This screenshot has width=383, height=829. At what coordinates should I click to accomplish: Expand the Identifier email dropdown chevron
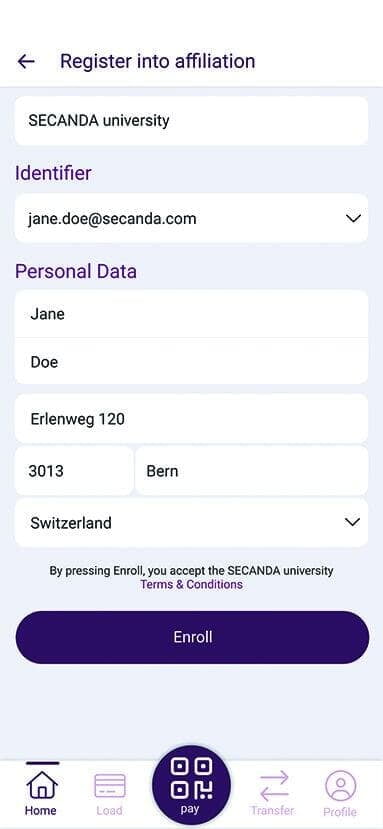pos(353,218)
